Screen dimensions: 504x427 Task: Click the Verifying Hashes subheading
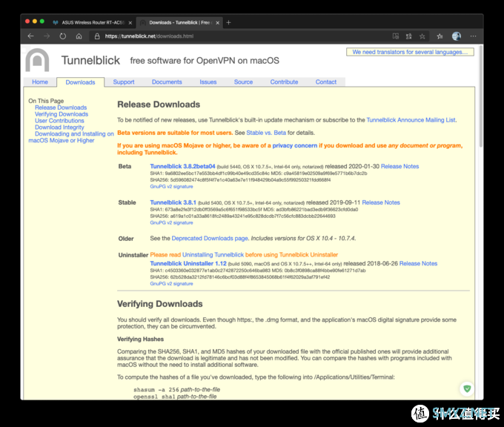click(141, 339)
